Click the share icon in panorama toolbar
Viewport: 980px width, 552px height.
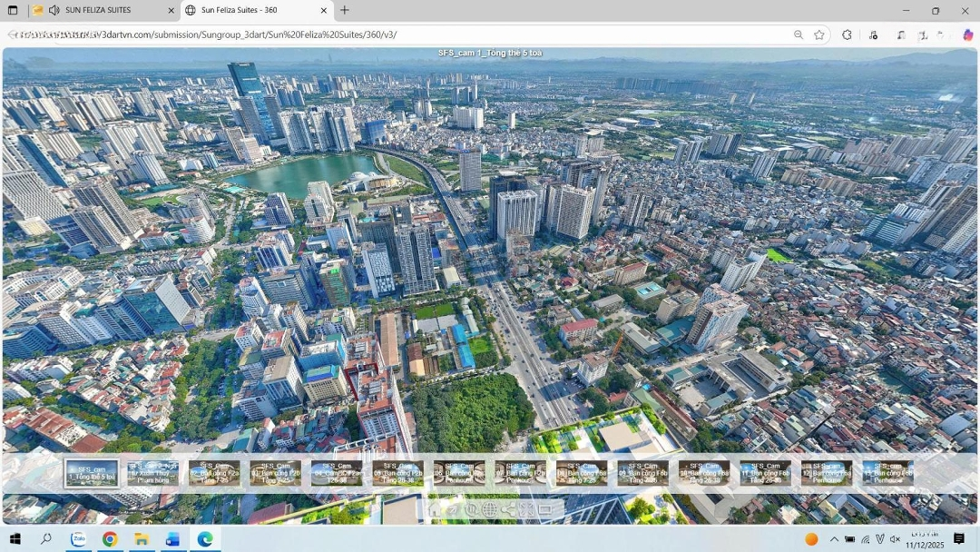(x=508, y=509)
